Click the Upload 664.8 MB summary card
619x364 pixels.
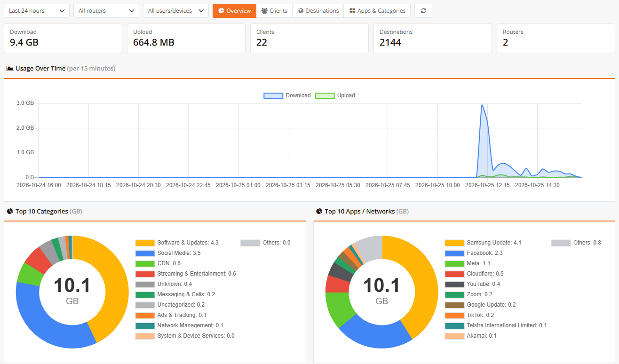tap(186, 38)
